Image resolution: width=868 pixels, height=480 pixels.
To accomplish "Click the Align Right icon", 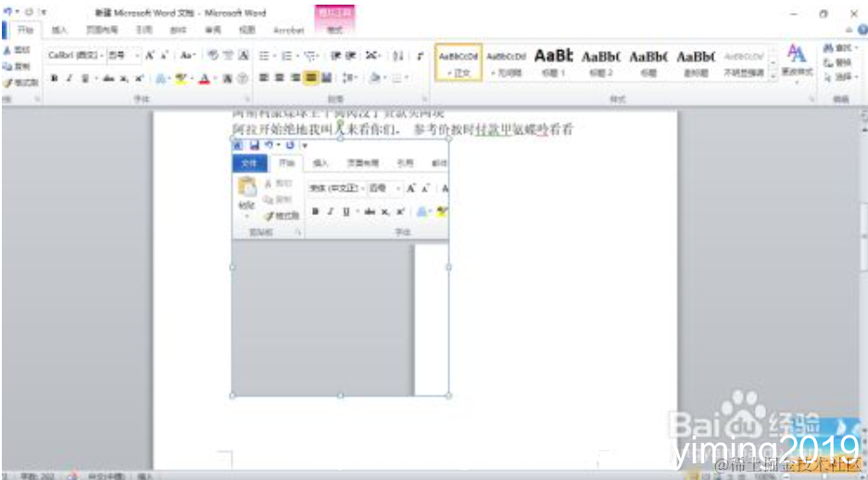I will click(296, 78).
